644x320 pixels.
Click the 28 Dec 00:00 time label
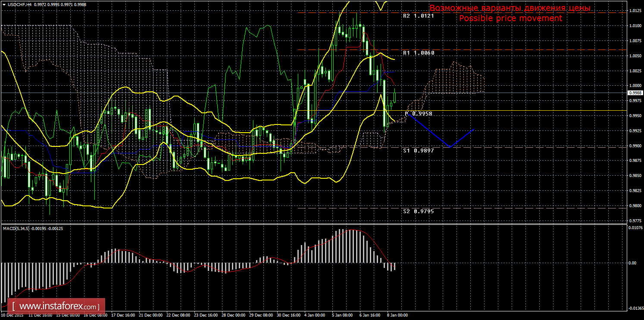[x=234, y=315]
